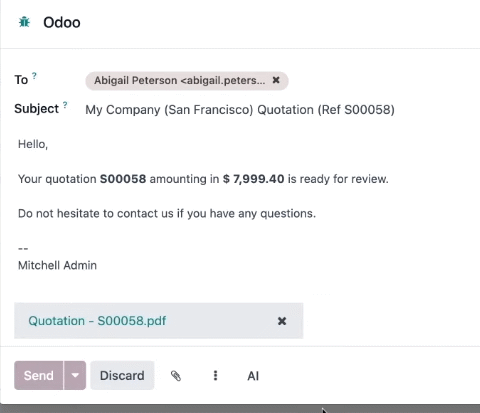This screenshot has width=480, height=413.
Task: Place cursor on Mitchell Admin signature
Action: 57,265
